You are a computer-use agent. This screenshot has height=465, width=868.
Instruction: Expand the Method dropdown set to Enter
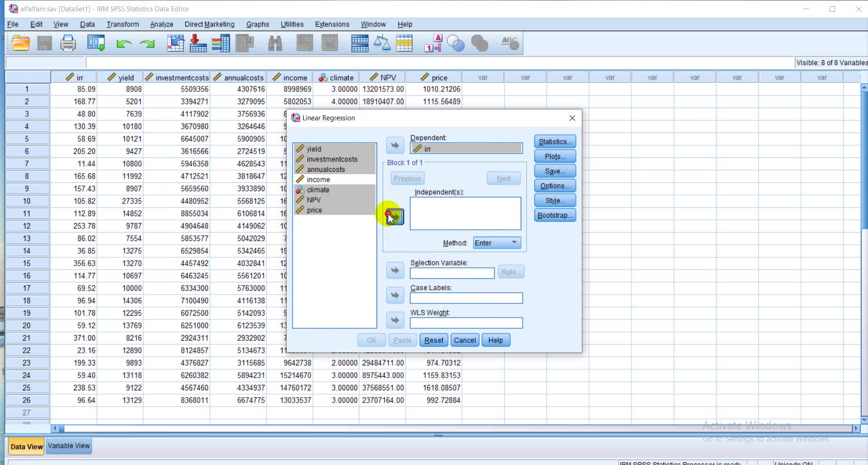click(x=497, y=243)
